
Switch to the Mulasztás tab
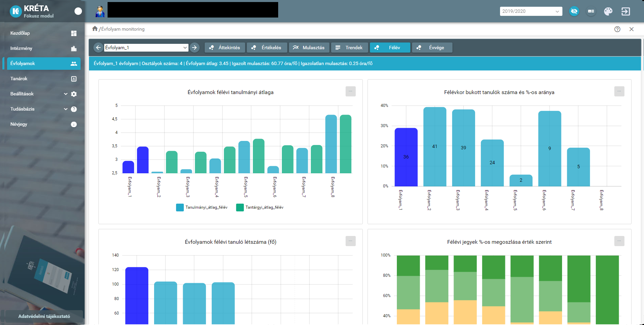309,48
